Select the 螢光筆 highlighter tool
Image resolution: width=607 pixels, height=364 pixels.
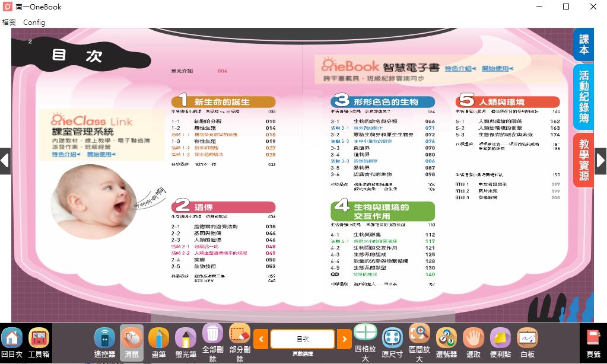click(x=186, y=343)
